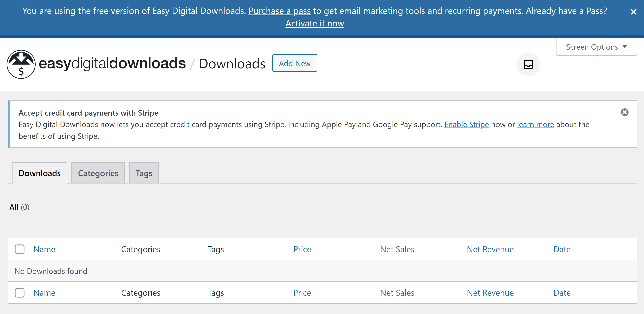Open the Tags tab
The width and height of the screenshot is (644, 314).
pyautogui.click(x=144, y=173)
